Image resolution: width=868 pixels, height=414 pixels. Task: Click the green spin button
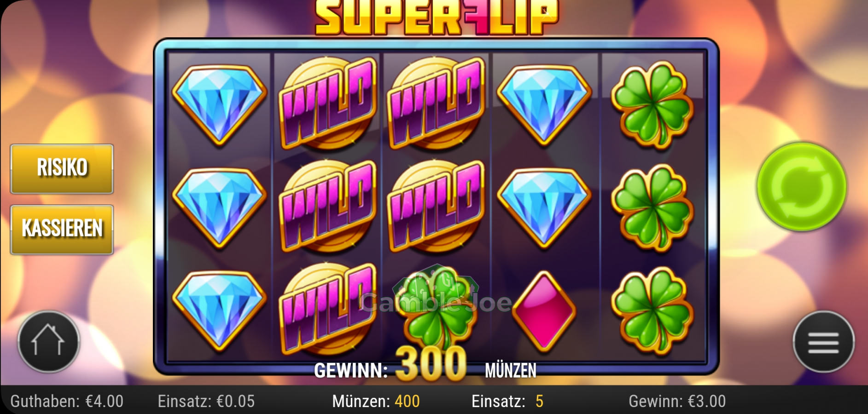(x=802, y=186)
